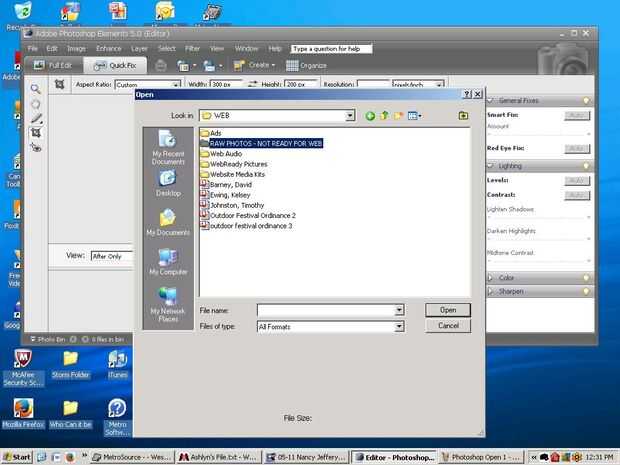Switch to Ashlyn's File.txt taskbar window

coord(218,457)
